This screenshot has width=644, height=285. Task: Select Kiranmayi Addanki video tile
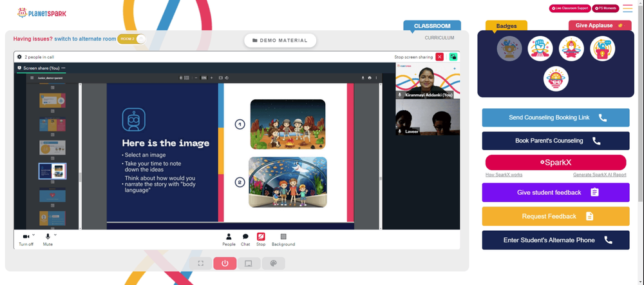click(x=428, y=81)
